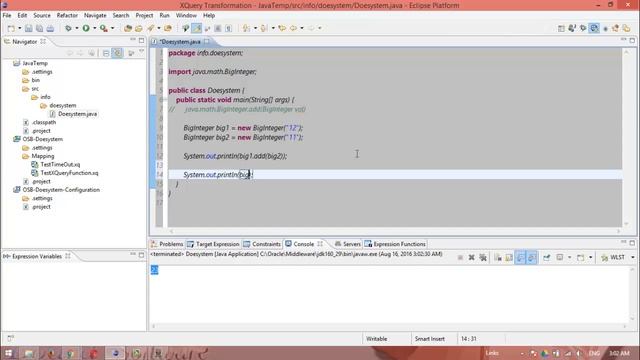Image resolution: width=640 pixels, height=360 pixels.
Task: Click the Back navigation arrow in the toolbar
Action: pos(293,28)
